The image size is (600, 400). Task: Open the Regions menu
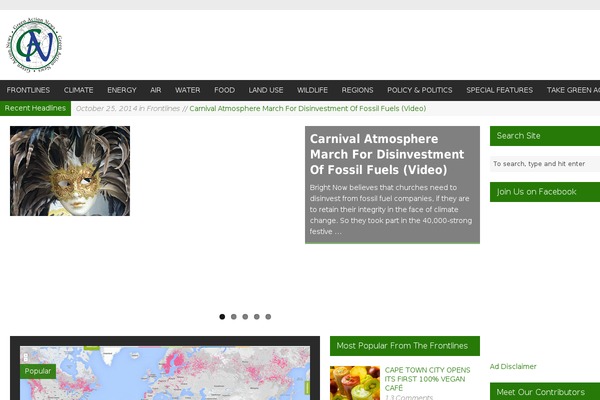pyautogui.click(x=357, y=90)
